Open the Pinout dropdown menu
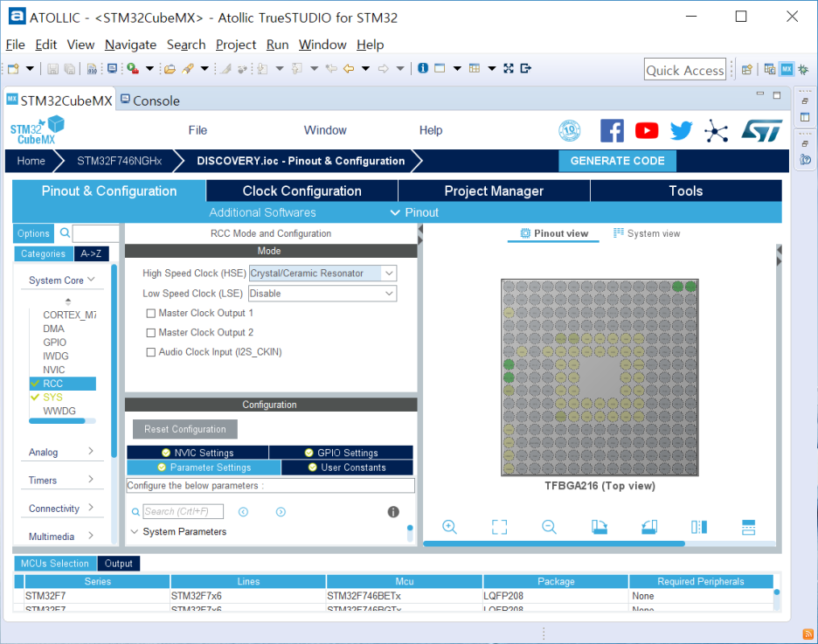Image resolution: width=818 pixels, height=644 pixels. click(x=415, y=212)
